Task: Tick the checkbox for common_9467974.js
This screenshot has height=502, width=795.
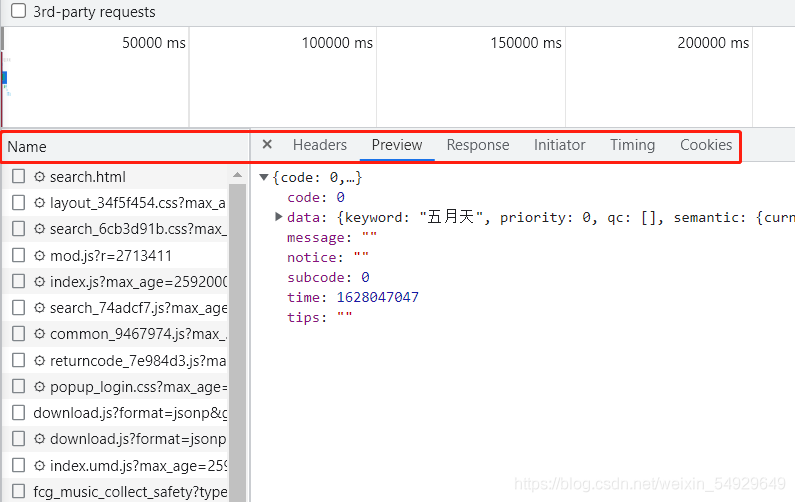Action: 18,334
